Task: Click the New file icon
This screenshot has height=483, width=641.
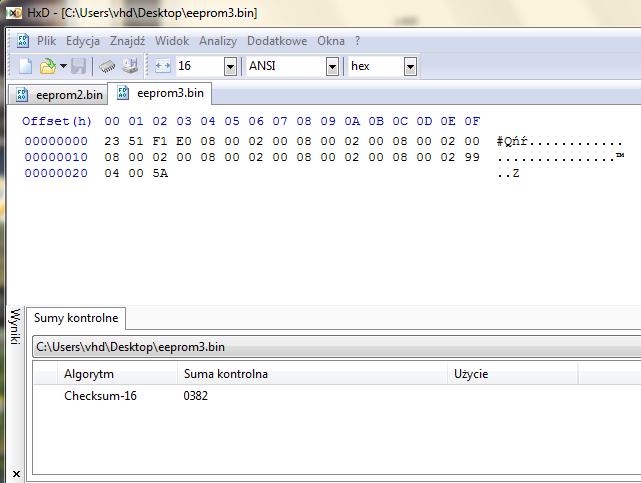Action: 25,66
